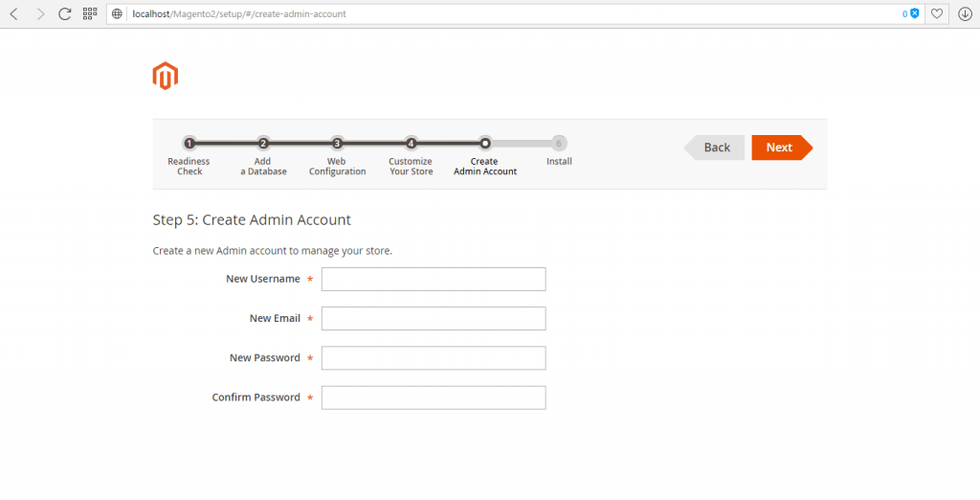This screenshot has height=500, width=980.
Task: Select the Create Admin Account step marker
Action: pos(485,144)
